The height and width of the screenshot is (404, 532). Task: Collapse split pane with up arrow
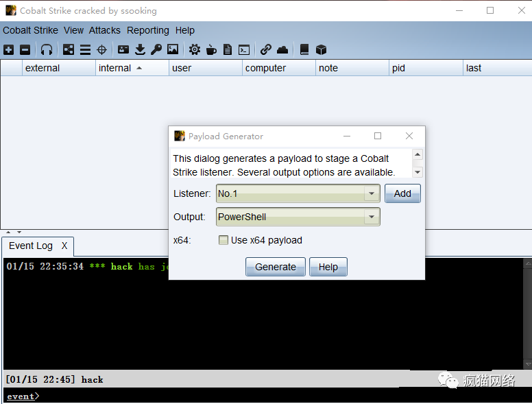[x=8, y=233]
